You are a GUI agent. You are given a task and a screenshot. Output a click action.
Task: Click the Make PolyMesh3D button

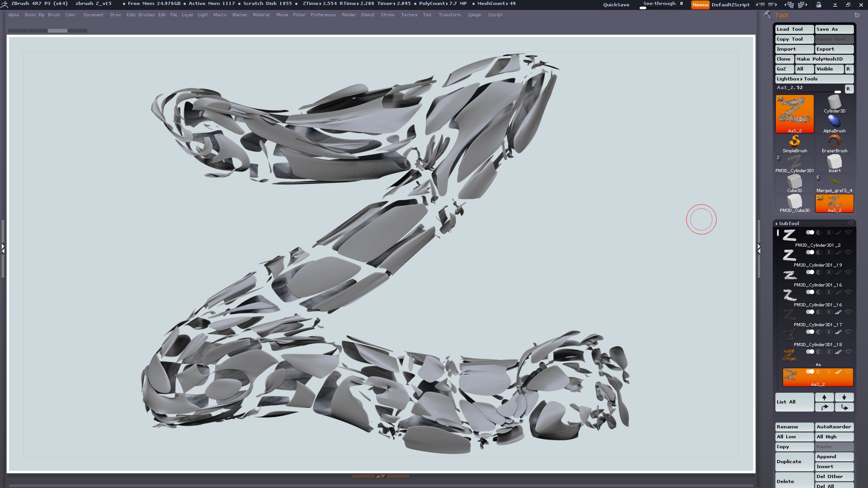pos(824,59)
